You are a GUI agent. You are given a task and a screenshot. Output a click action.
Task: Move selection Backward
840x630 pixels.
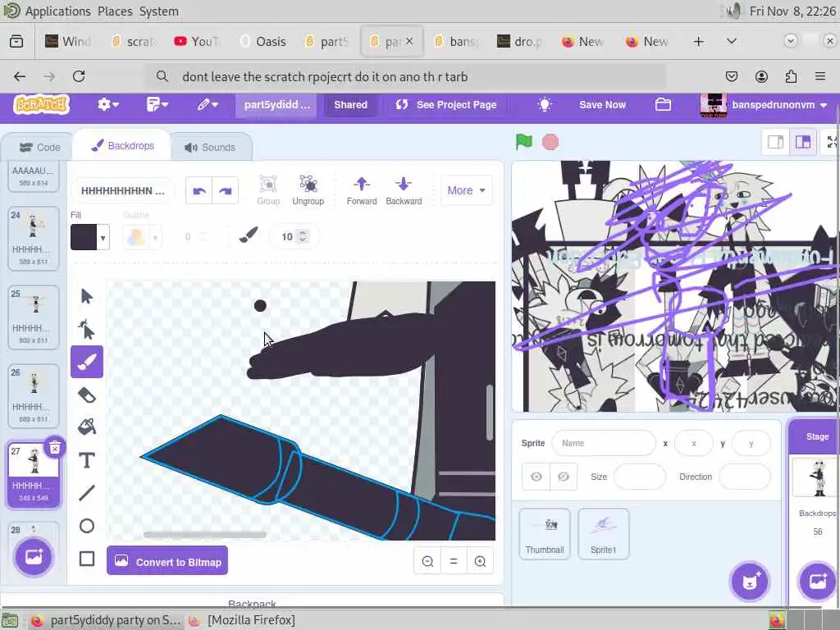404,190
